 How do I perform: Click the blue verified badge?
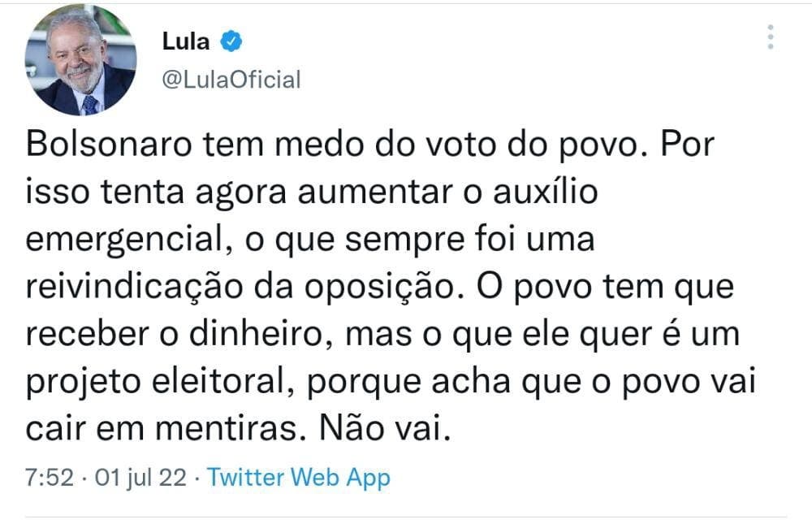pyautogui.click(x=231, y=41)
